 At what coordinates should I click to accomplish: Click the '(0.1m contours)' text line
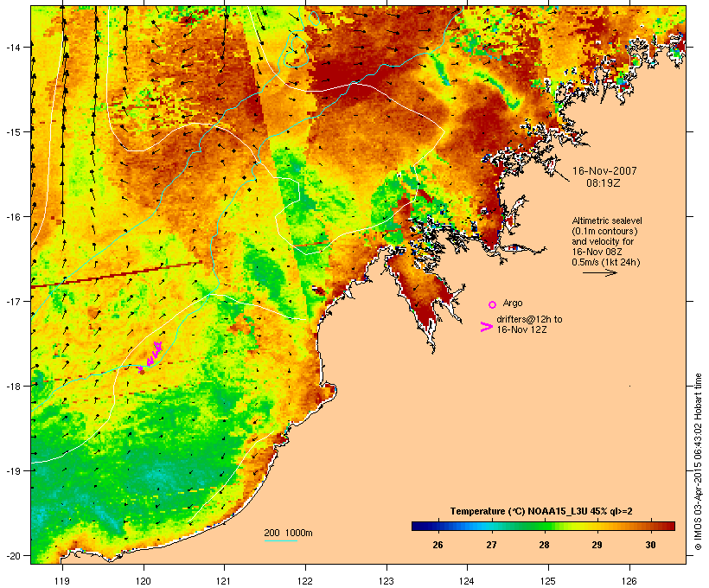pyautogui.click(x=605, y=231)
